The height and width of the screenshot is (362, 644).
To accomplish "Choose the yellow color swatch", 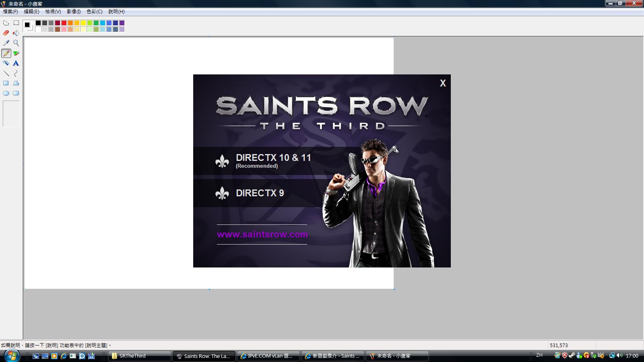I will click(x=83, y=23).
